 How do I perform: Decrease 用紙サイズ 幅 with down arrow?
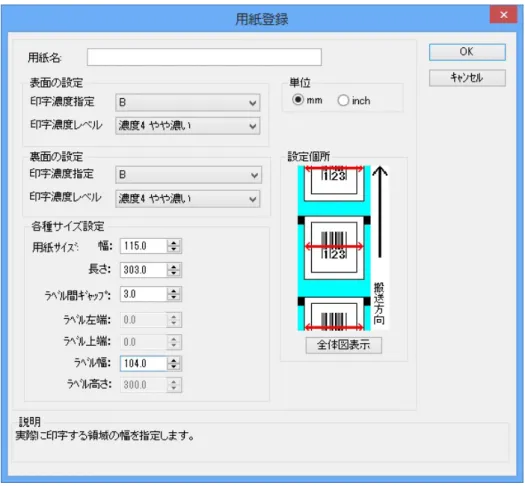coord(174,250)
